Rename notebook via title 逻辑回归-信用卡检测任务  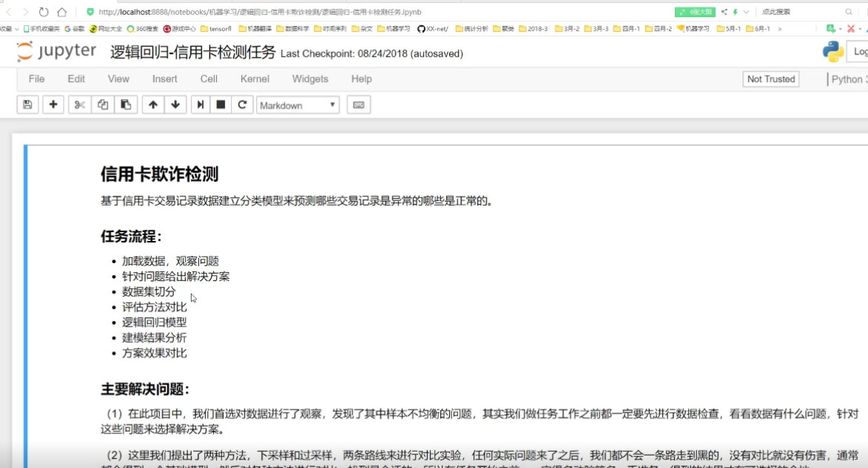tap(192, 52)
